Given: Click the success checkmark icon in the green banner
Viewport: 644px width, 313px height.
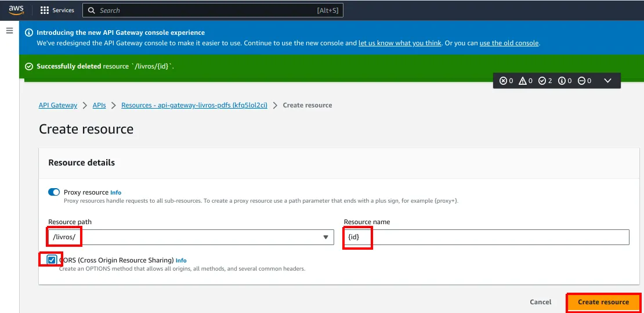Looking at the screenshot, I should 29,66.
